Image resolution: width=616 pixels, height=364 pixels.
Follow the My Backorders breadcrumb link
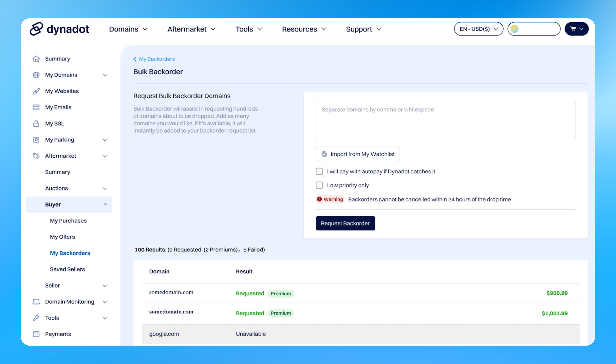click(x=157, y=59)
